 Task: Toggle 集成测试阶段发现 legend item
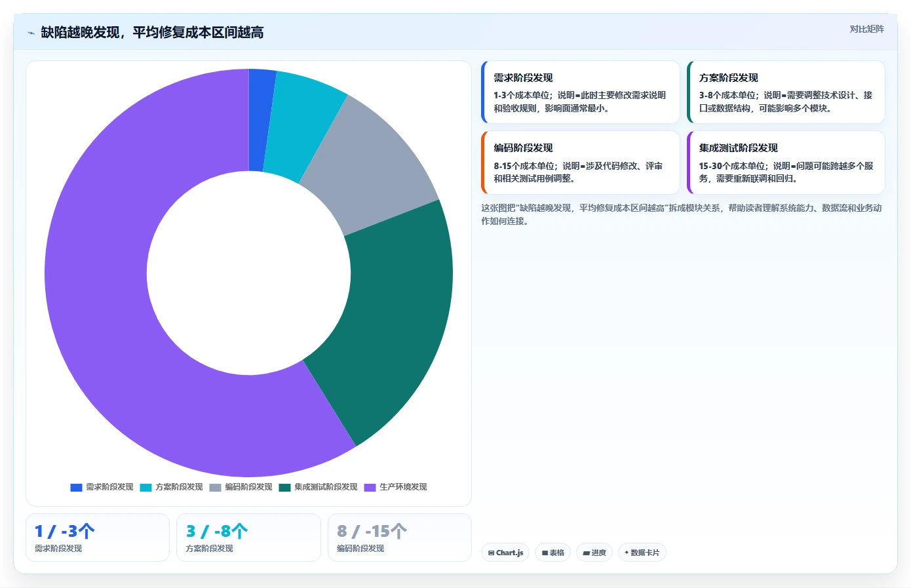coord(318,487)
